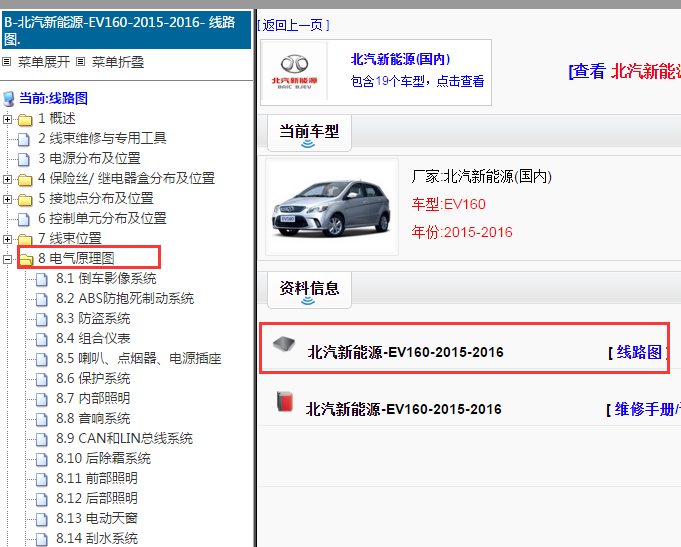Click the '厂家:北汽新能源(国内)' text
The height and width of the screenshot is (547, 681).
click(482, 176)
